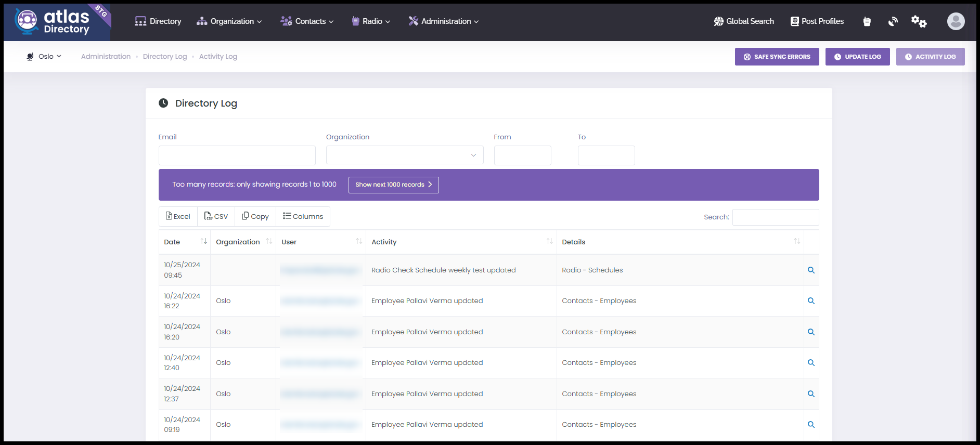Open the Organization filter dropdown
Image resolution: width=980 pixels, height=445 pixels.
[405, 155]
